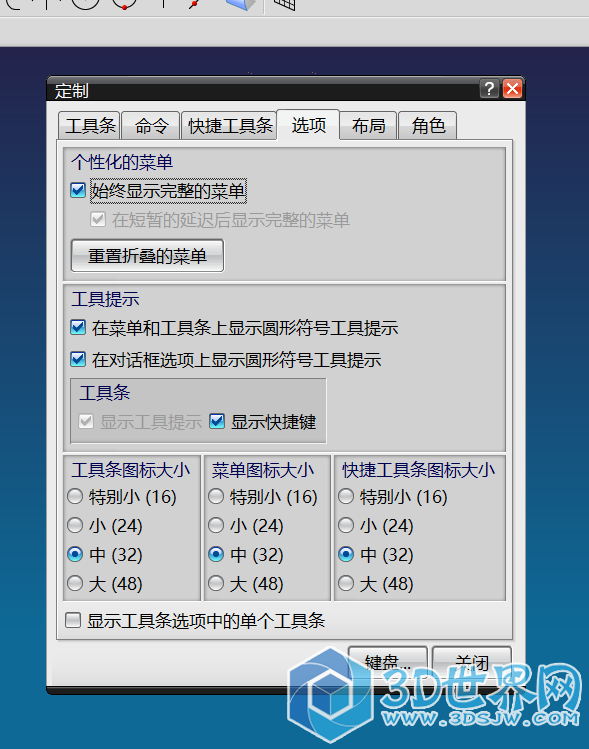Close the 定制 dialog with red X

(512, 89)
